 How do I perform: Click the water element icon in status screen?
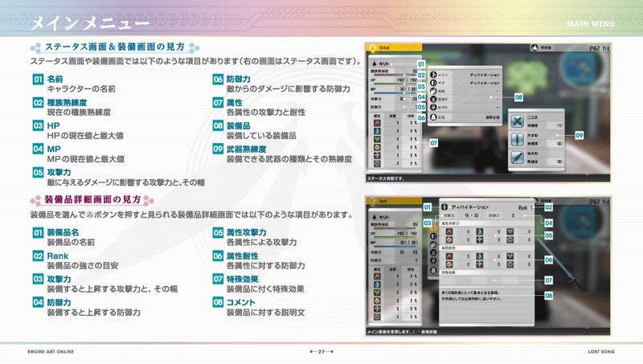(x=377, y=131)
